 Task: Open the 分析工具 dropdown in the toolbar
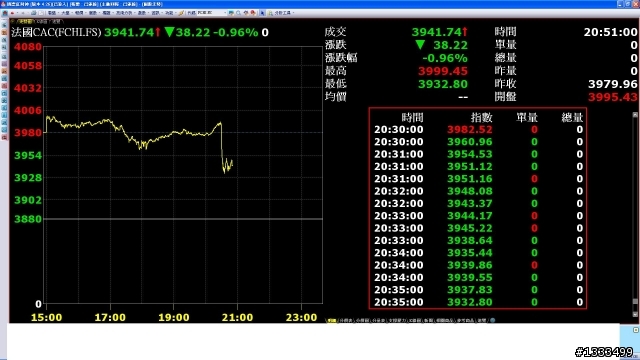tap(284, 13)
